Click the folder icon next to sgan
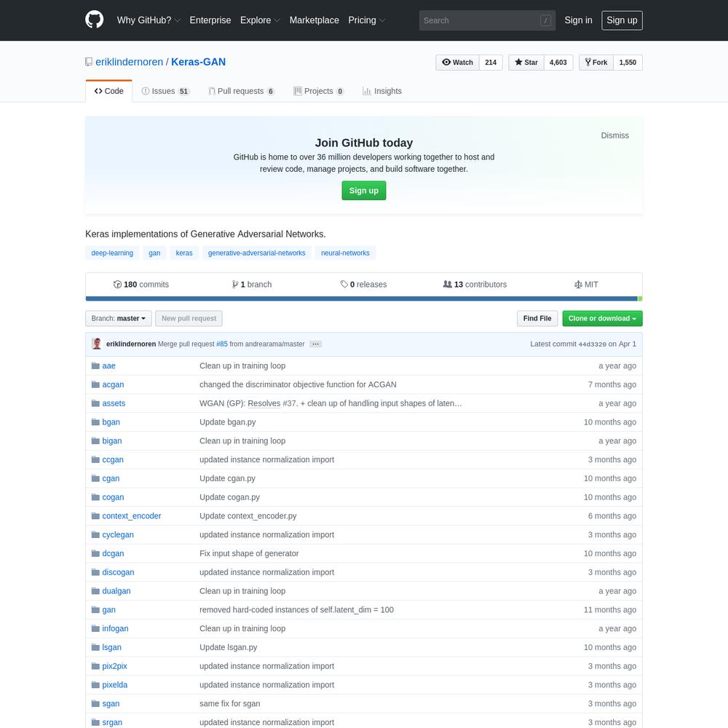This screenshot has width=728, height=728. pyautogui.click(x=95, y=704)
